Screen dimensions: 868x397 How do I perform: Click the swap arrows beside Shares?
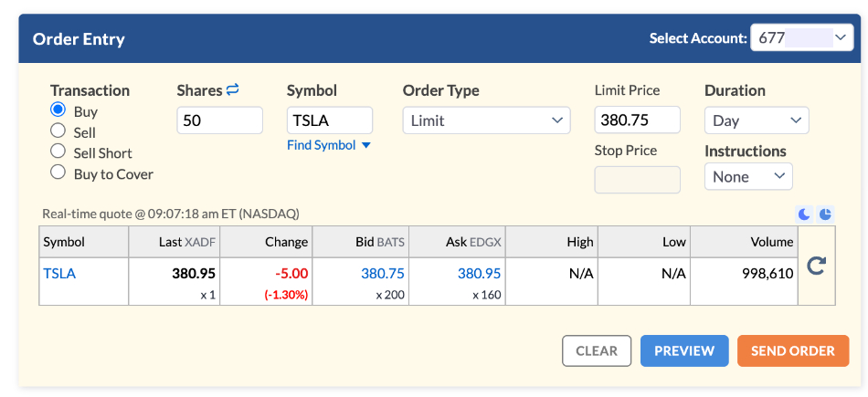233,89
